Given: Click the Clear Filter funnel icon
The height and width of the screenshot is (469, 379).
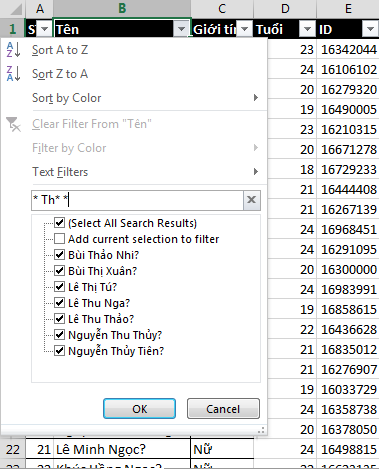Looking at the screenshot, I should (x=13, y=124).
